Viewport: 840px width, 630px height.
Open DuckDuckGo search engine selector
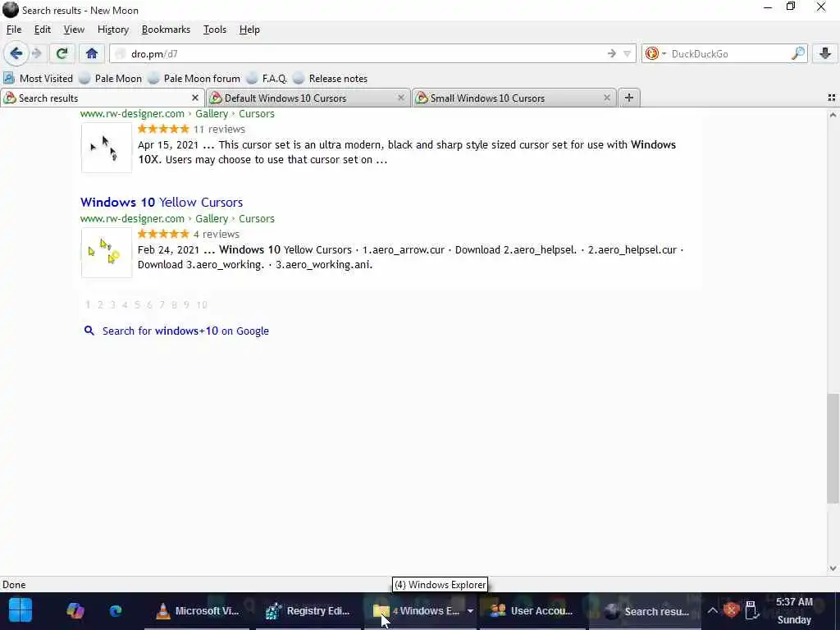[655, 53]
